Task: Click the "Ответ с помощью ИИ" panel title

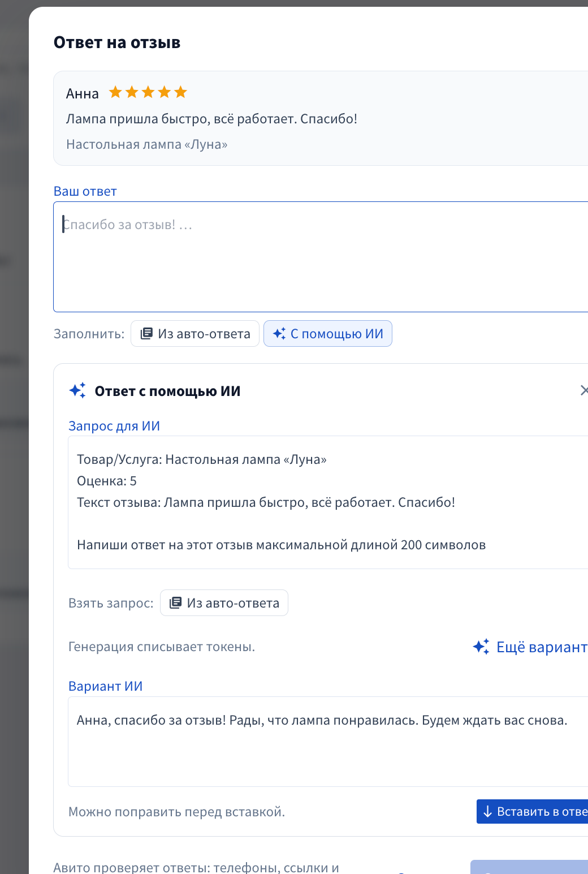Action: (x=168, y=391)
